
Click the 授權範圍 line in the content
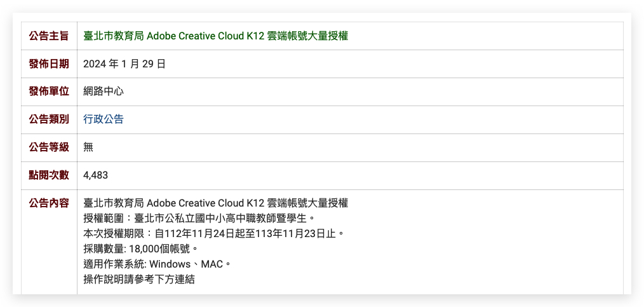pyautogui.click(x=199, y=218)
